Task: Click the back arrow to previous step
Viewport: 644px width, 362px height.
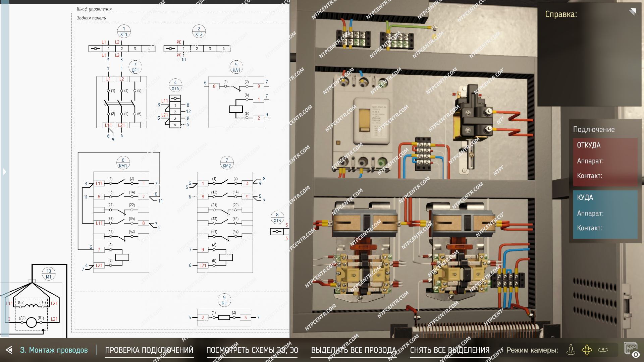Action: (9, 350)
